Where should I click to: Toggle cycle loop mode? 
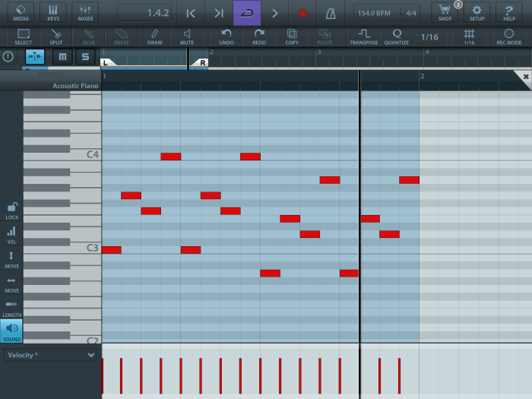point(247,13)
